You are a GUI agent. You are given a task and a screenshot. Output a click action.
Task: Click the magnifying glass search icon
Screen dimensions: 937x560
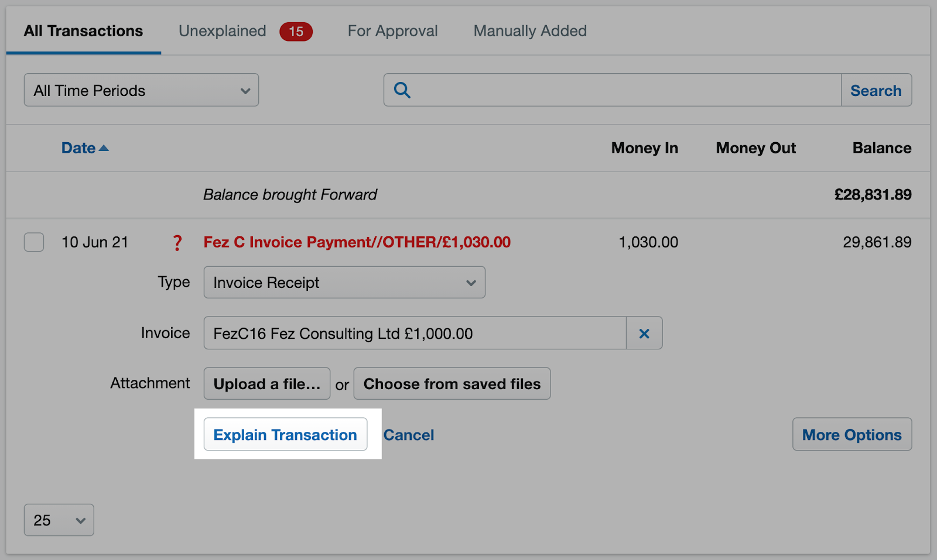tap(402, 90)
